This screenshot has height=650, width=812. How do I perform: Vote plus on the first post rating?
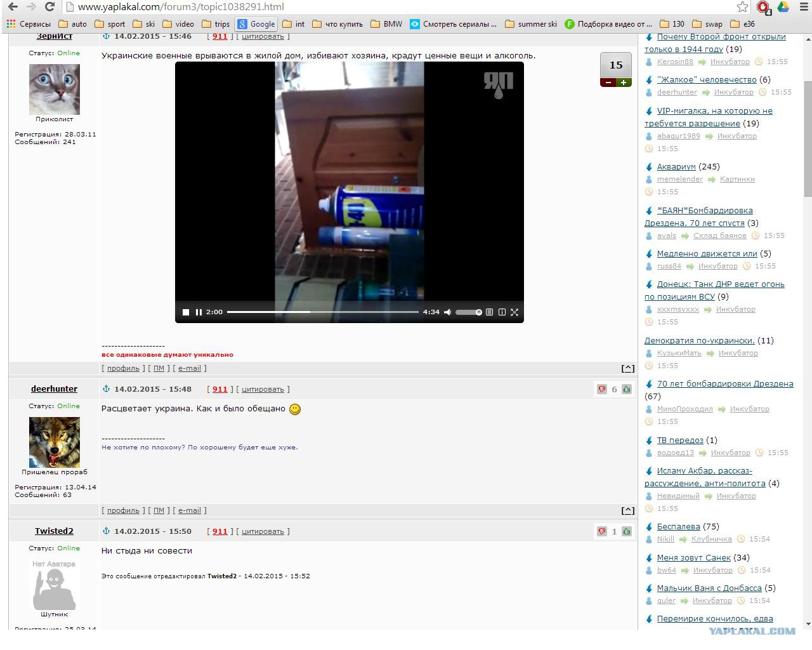pos(624,83)
